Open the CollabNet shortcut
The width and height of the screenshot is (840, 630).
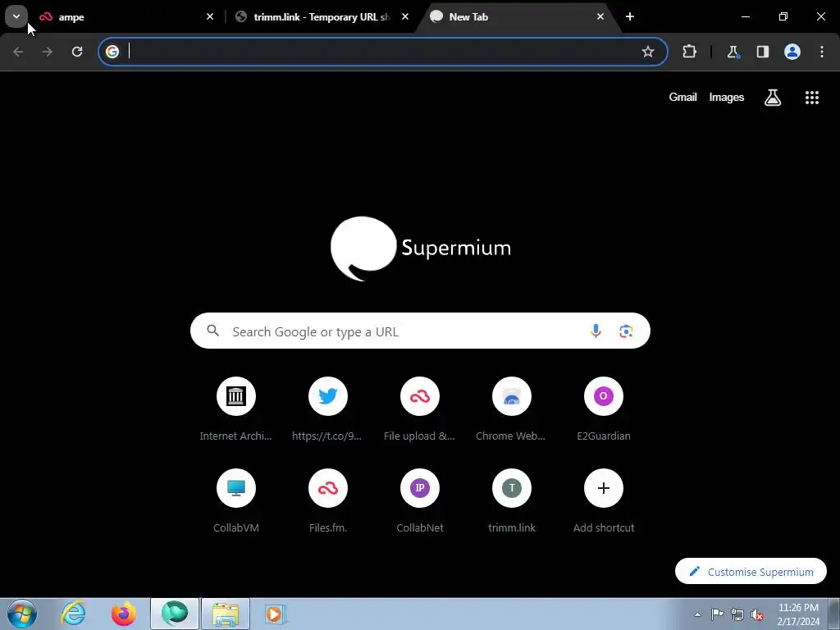pyautogui.click(x=419, y=502)
